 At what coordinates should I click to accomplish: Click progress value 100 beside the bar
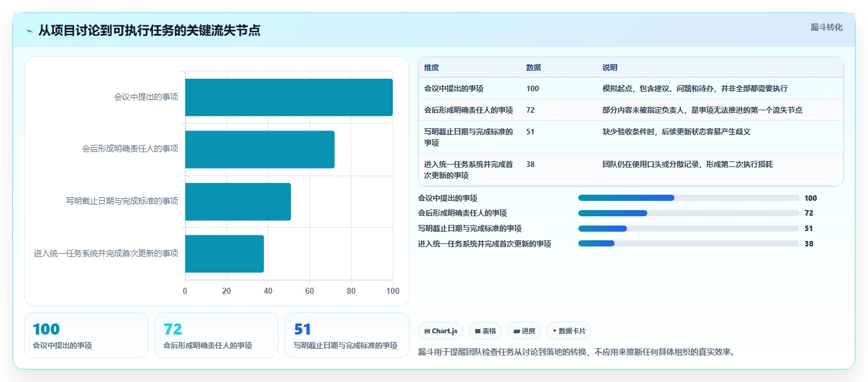point(811,198)
